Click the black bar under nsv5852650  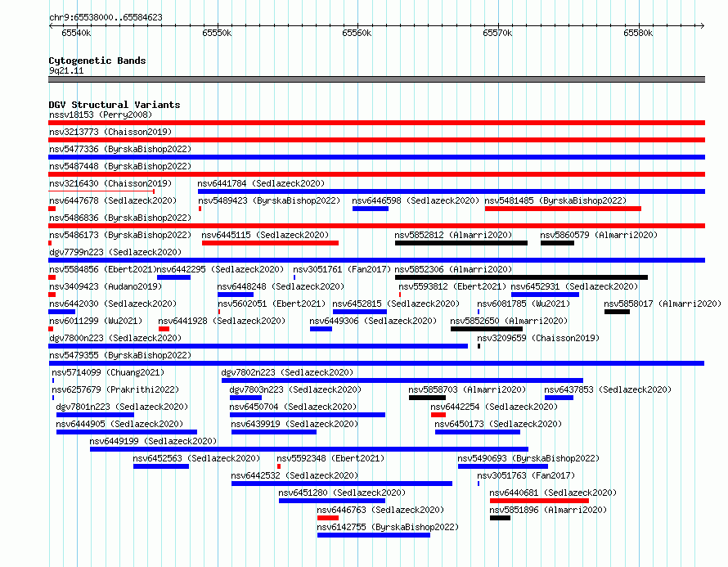(x=487, y=329)
